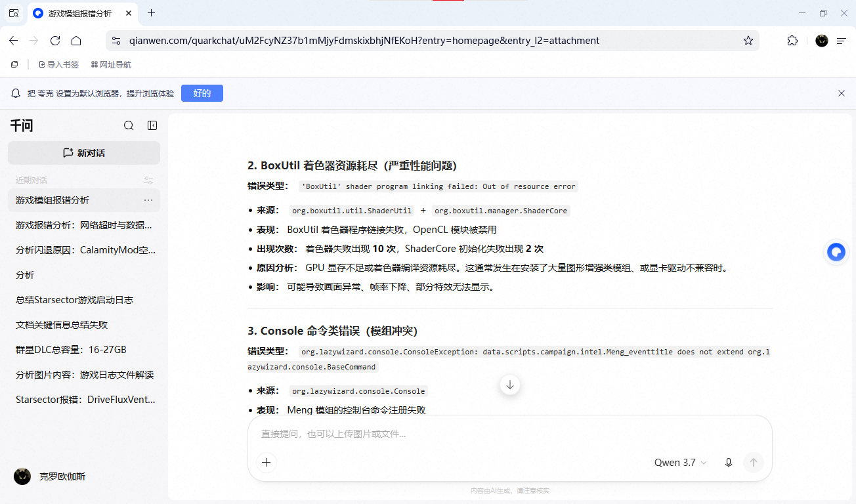Collapse the sidebar with the panel icon
This screenshot has width=856, height=504.
pos(152,125)
